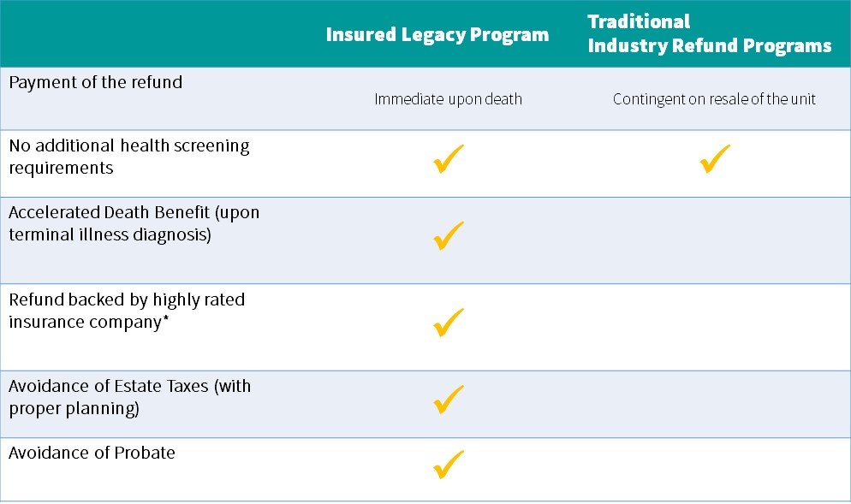Click Traditional programs checkmark for health screening
This screenshot has height=504, width=851.
pos(714,159)
